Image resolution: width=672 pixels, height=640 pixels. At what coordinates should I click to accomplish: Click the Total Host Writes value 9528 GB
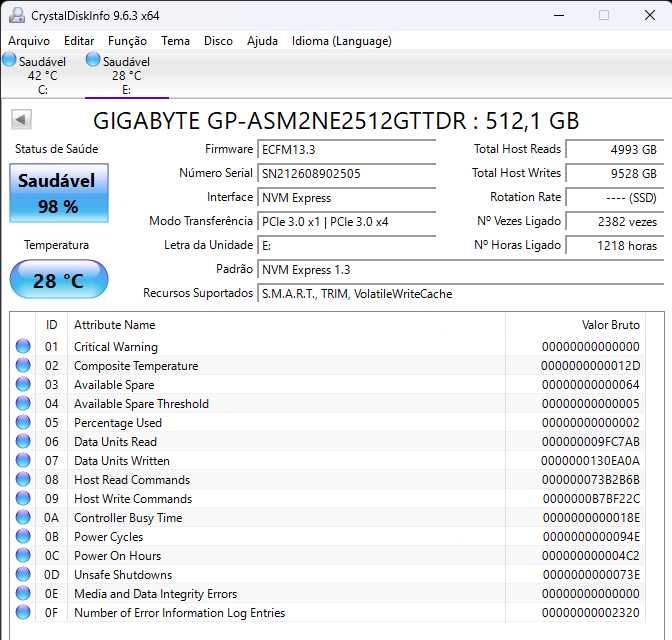(615, 174)
